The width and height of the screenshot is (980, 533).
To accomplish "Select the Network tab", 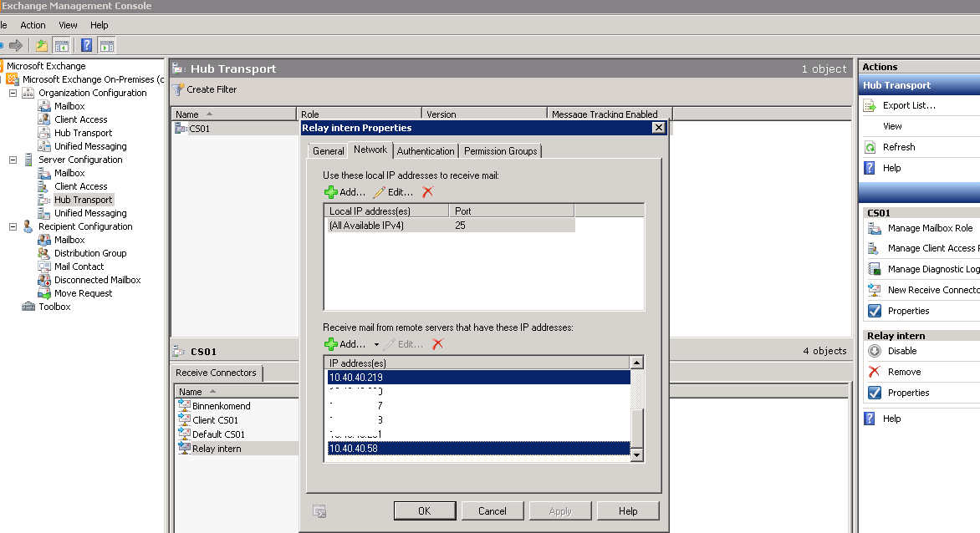I will click(x=370, y=150).
